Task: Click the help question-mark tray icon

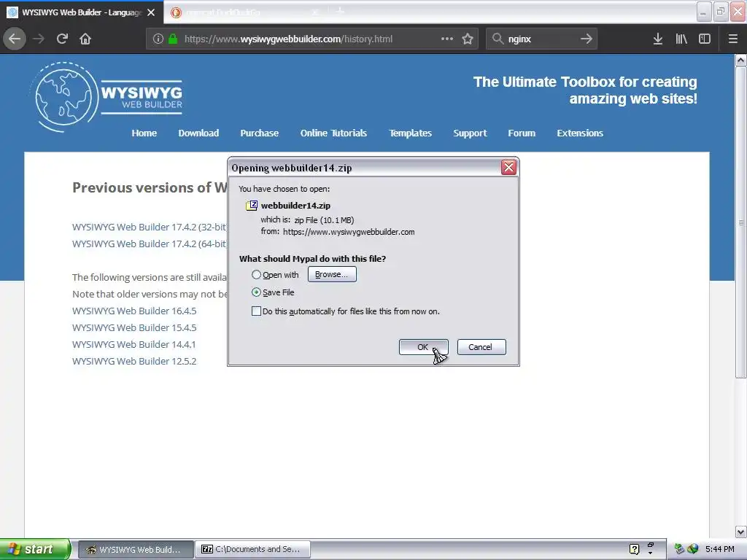Action: click(x=634, y=549)
